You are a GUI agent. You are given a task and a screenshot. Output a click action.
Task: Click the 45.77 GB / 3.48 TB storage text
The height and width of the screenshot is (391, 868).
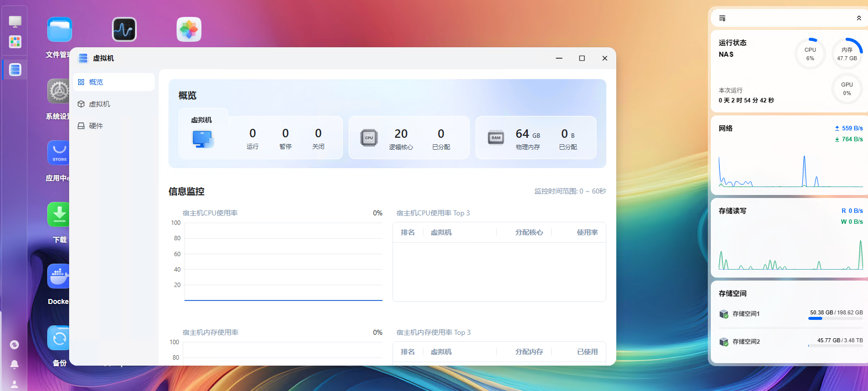click(x=840, y=340)
